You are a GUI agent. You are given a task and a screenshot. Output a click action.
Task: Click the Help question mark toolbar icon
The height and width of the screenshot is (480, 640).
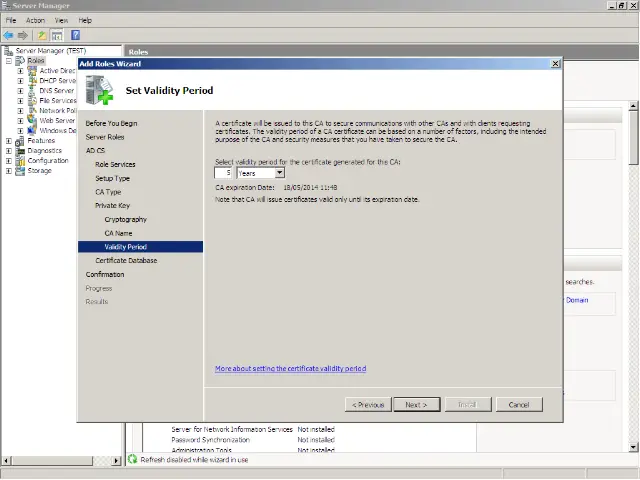click(x=75, y=35)
